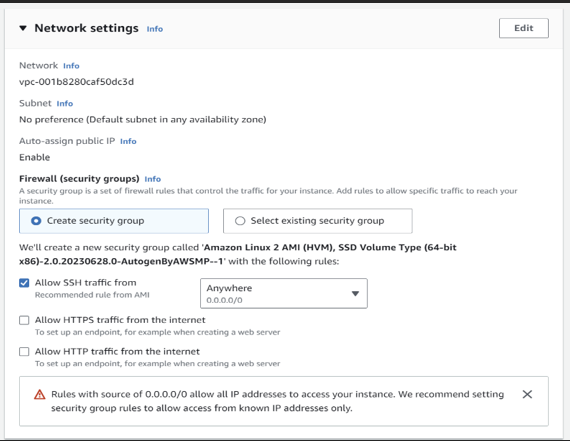Enable Allow HTTPS traffic from the internet
570x441 pixels.
click(24, 320)
